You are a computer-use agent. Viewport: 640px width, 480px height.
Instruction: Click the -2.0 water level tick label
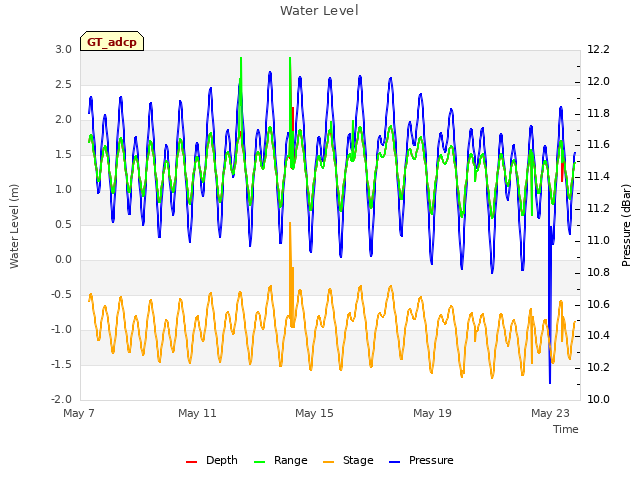coord(62,399)
